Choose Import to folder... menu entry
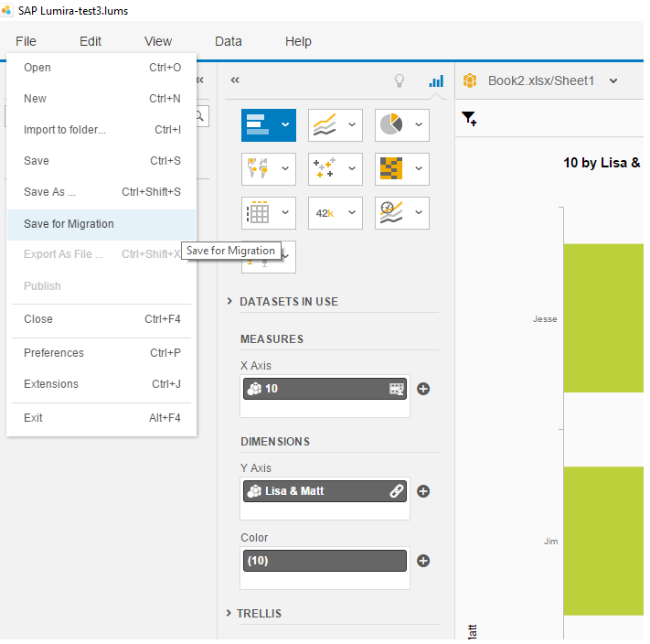Image resolution: width=650 pixels, height=644 pixels. tap(101, 129)
